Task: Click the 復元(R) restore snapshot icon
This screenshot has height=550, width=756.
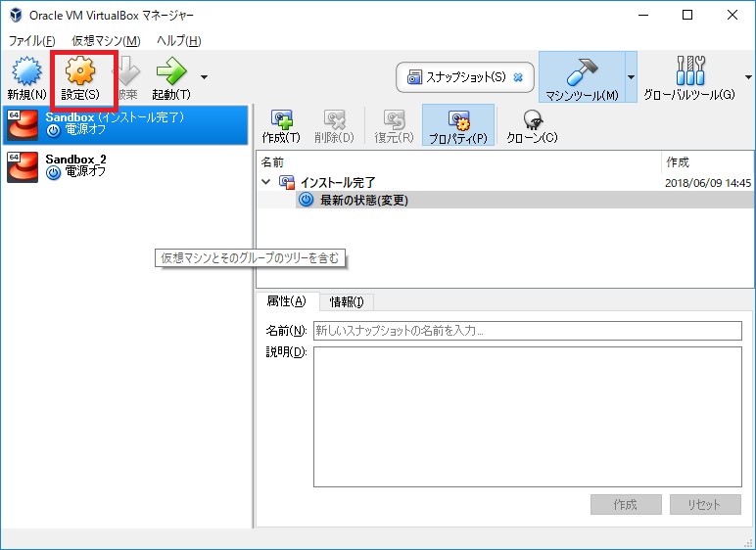Action: (x=395, y=119)
